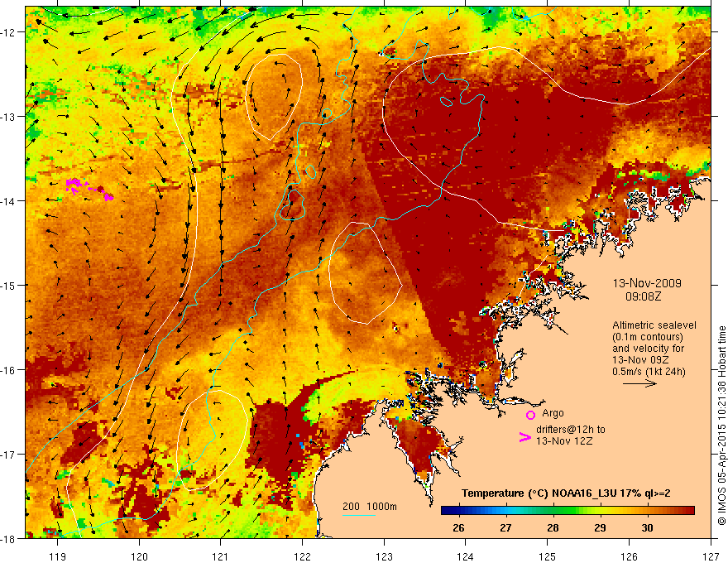Click the latitude axis label -13
The width and height of the screenshot is (728, 563).
pyautogui.click(x=8, y=117)
